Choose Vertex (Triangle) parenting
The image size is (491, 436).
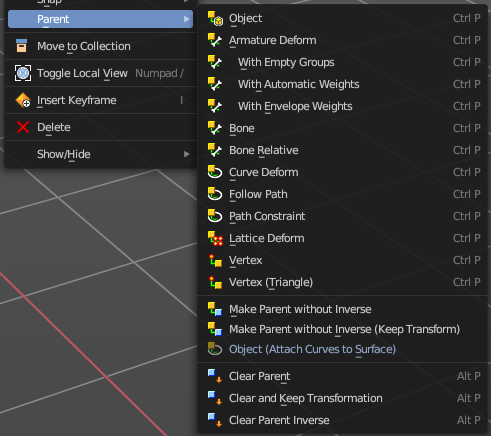point(343,282)
